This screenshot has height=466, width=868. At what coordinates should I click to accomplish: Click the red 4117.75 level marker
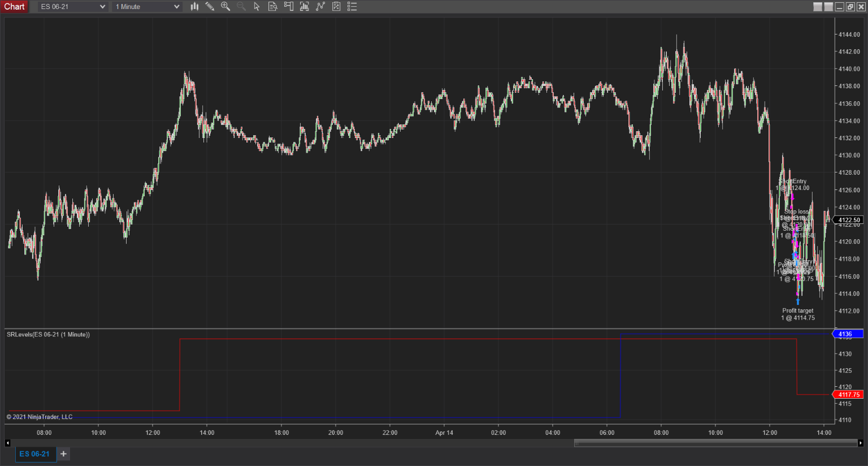pyautogui.click(x=848, y=395)
